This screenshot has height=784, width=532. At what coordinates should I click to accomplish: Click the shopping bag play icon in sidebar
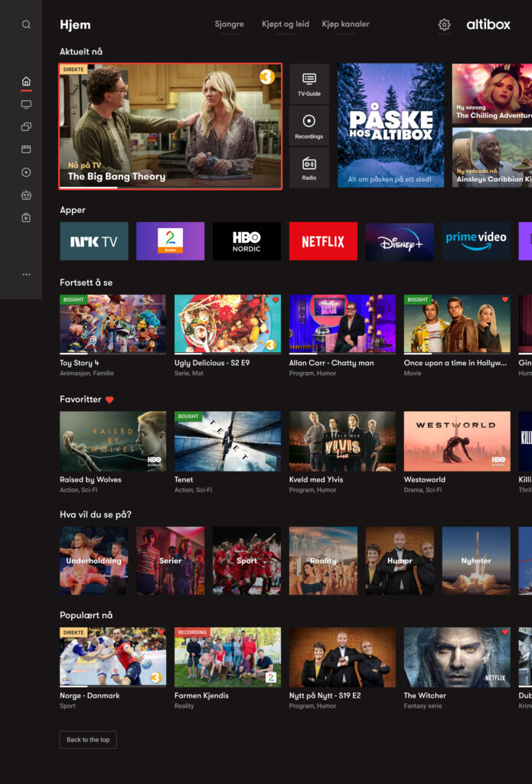tap(26, 218)
